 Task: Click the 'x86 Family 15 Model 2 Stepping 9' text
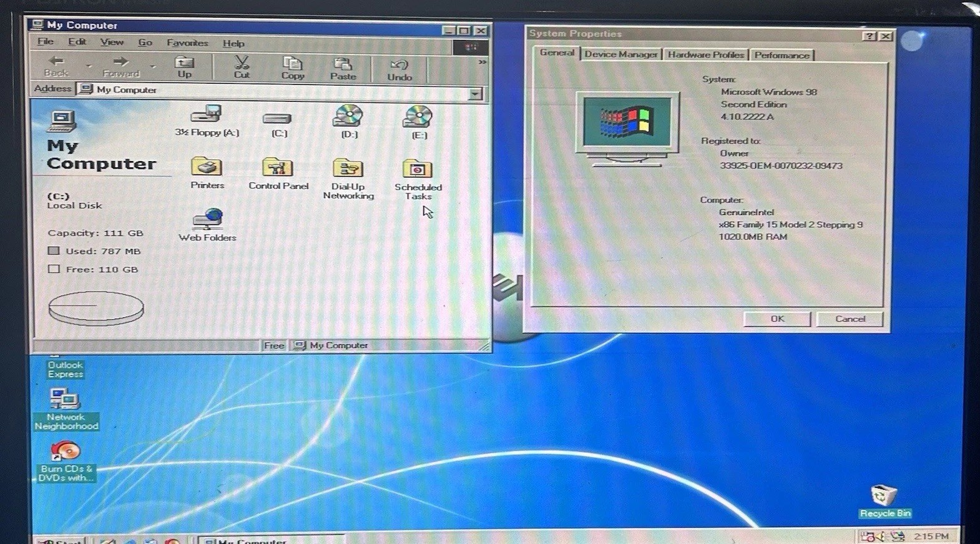click(x=791, y=225)
